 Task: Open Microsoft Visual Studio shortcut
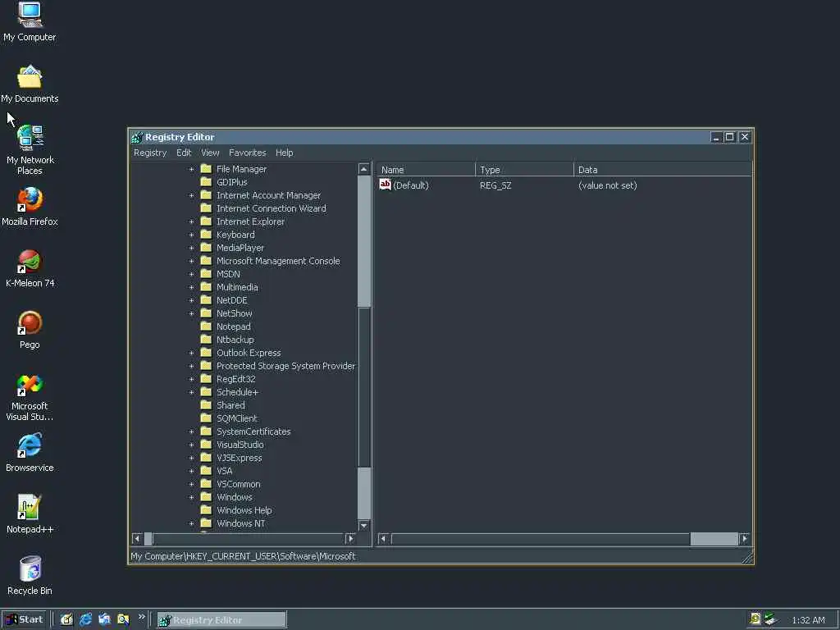point(30,385)
